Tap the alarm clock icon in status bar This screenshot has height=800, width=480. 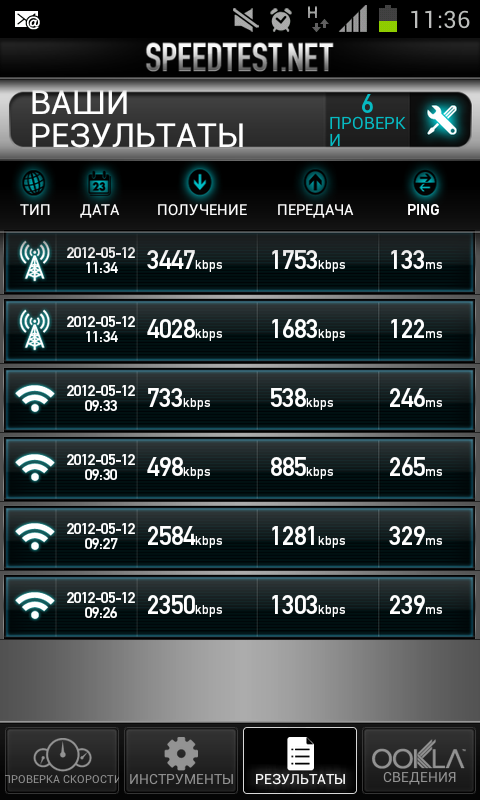pyautogui.click(x=281, y=20)
